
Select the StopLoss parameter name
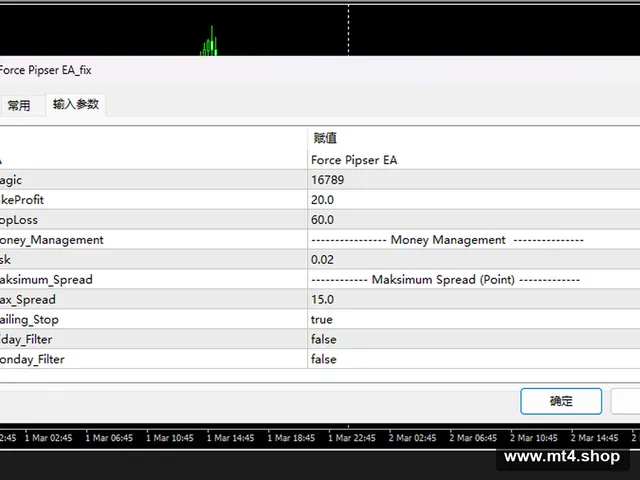tap(19, 220)
